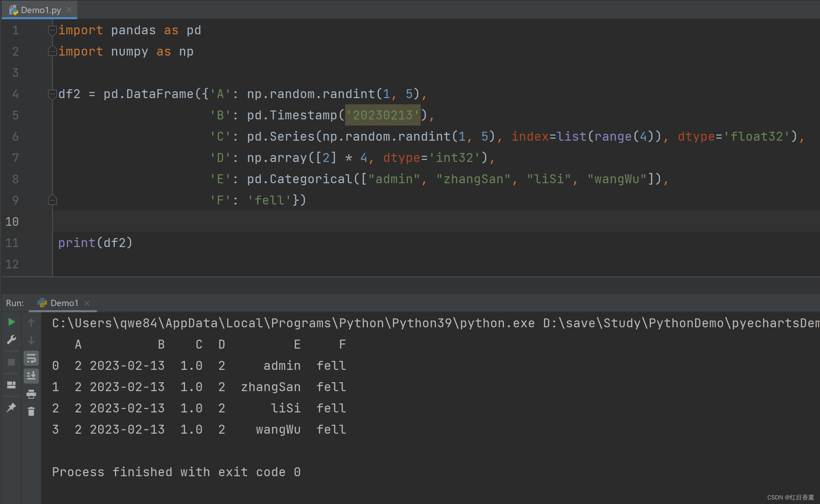
Task: Collapse the df2 DataFrame fold marker on line 4
Action: point(52,94)
